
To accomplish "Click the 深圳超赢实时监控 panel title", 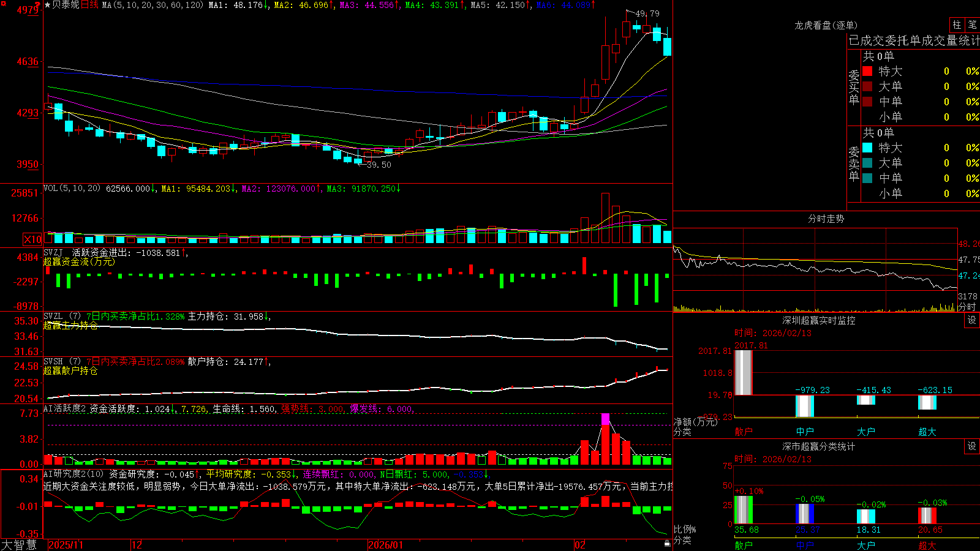I will point(818,320).
